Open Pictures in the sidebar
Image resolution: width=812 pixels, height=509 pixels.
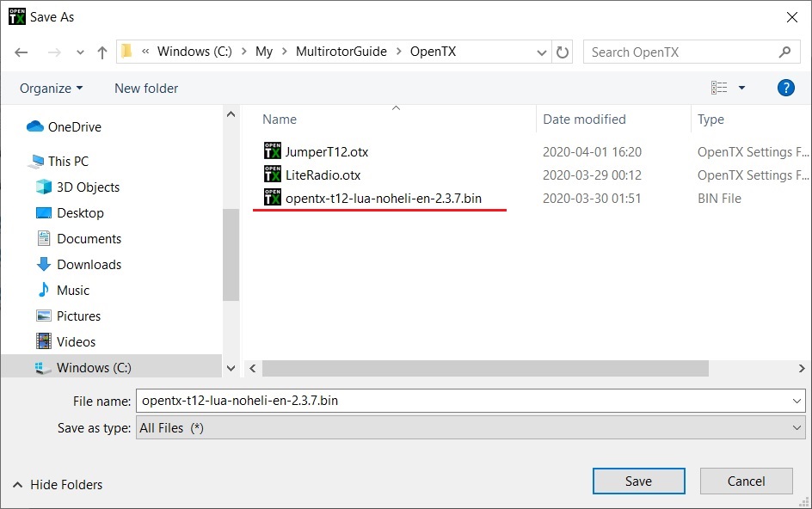point(68,316)
